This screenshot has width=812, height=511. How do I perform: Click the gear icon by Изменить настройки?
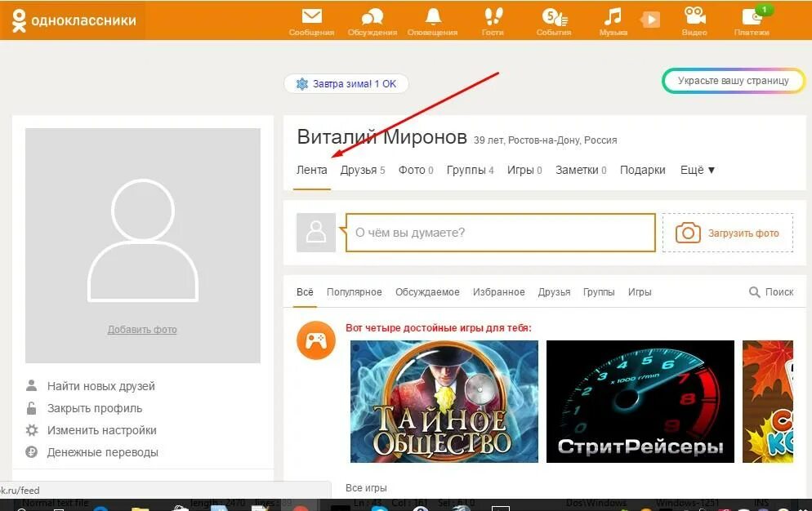pos(32,430)
